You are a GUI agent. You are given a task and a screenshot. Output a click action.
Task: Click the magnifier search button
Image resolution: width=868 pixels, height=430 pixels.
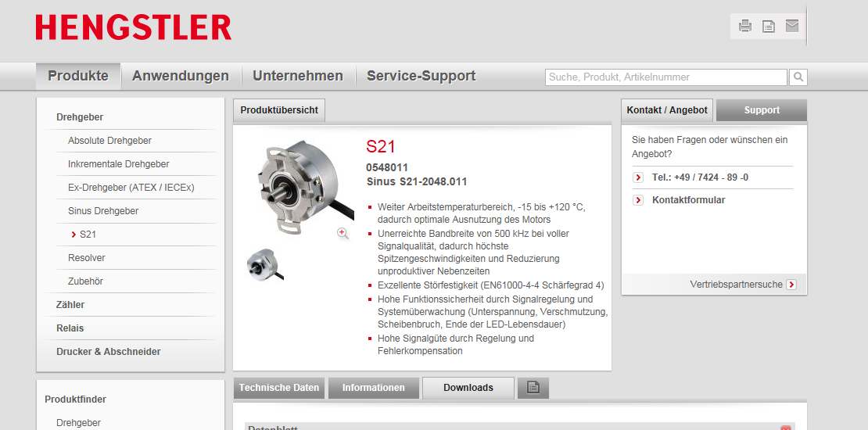798,77
